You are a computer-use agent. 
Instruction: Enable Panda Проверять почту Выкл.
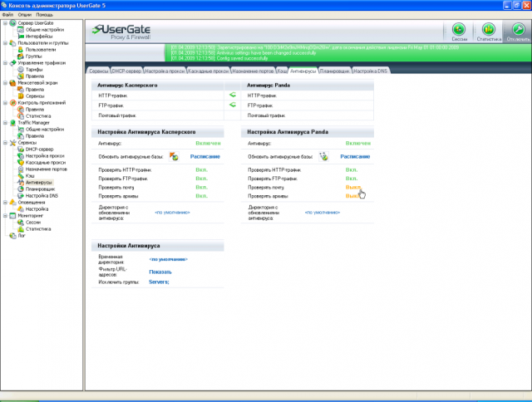click(x=353, y=188)
